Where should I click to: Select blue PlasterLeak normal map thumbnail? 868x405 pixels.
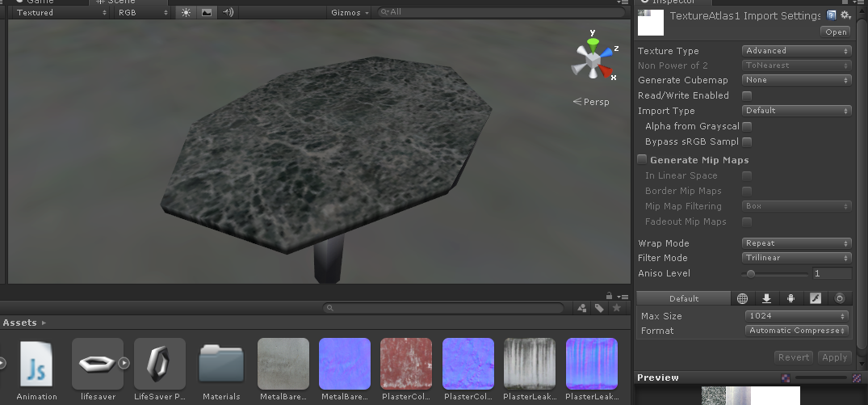592,364
